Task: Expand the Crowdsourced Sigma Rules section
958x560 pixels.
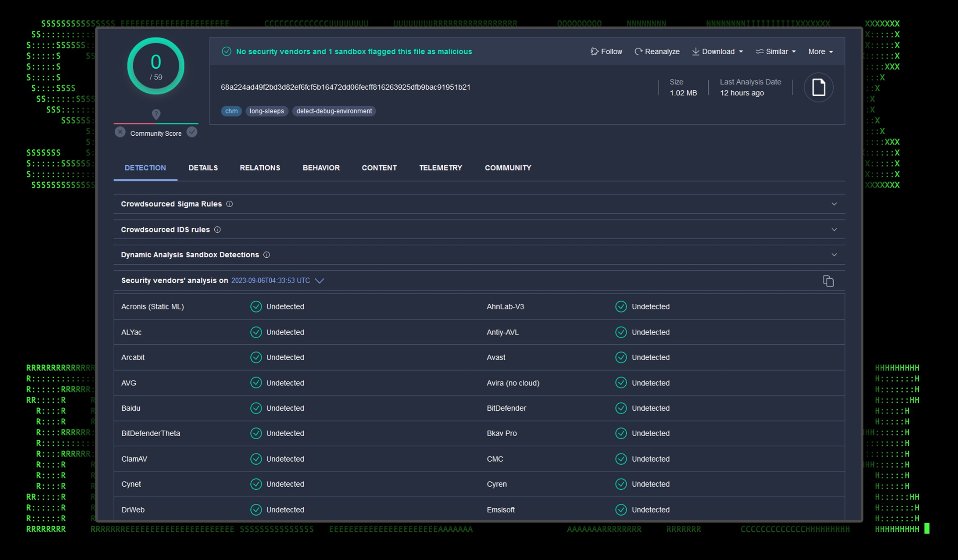Action: click(x=834, y=204)
